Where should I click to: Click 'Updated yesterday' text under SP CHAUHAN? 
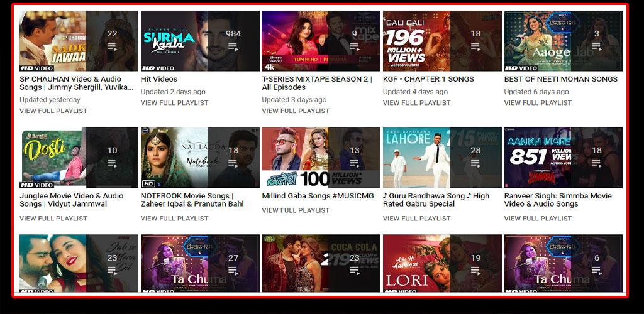click(x=50, y=100)
